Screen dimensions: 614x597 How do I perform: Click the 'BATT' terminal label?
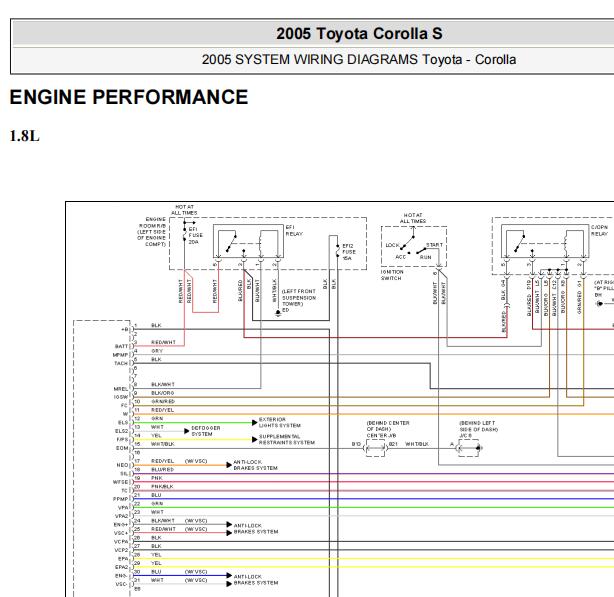(x=121, y=346)
